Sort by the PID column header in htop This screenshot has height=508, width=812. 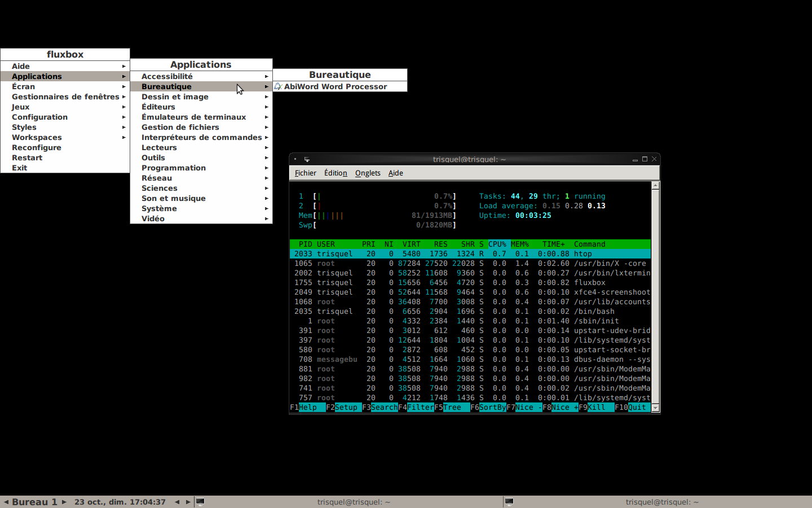click(306, 244)
